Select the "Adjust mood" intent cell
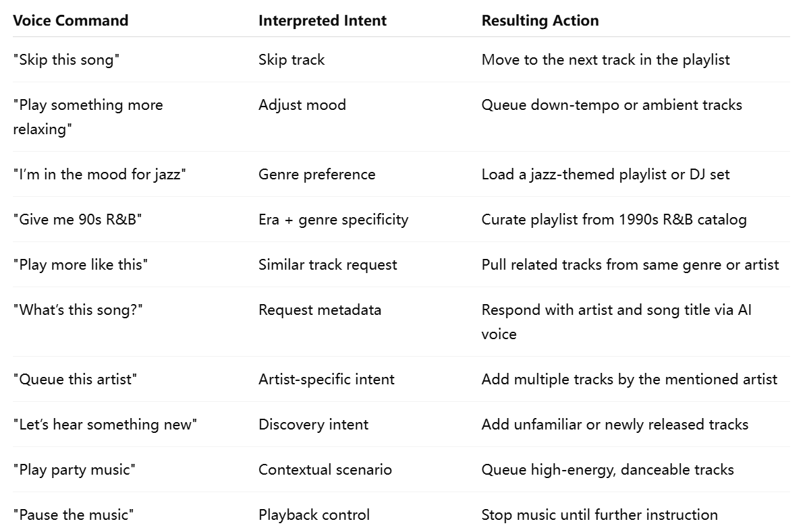805x532 pixels. point(302,105)
